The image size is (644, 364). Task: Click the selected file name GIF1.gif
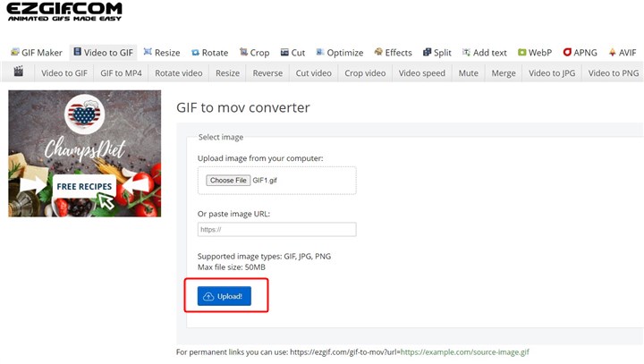(x=265, y=181)
